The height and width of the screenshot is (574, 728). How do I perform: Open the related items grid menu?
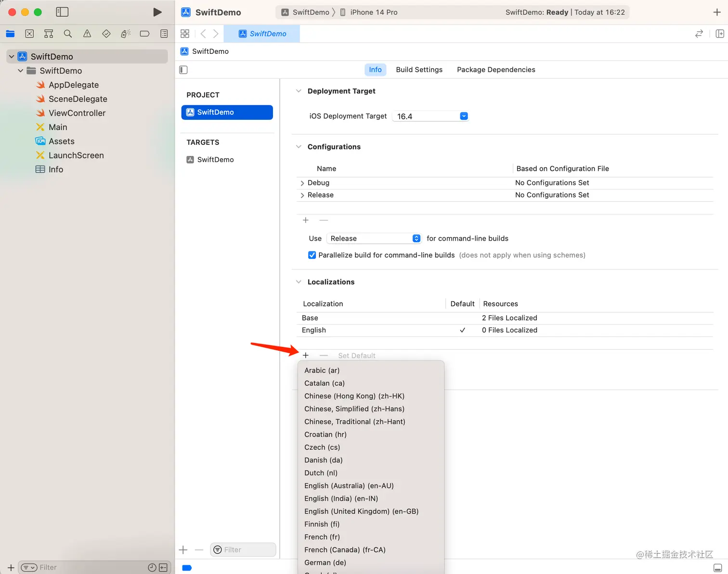185,34
